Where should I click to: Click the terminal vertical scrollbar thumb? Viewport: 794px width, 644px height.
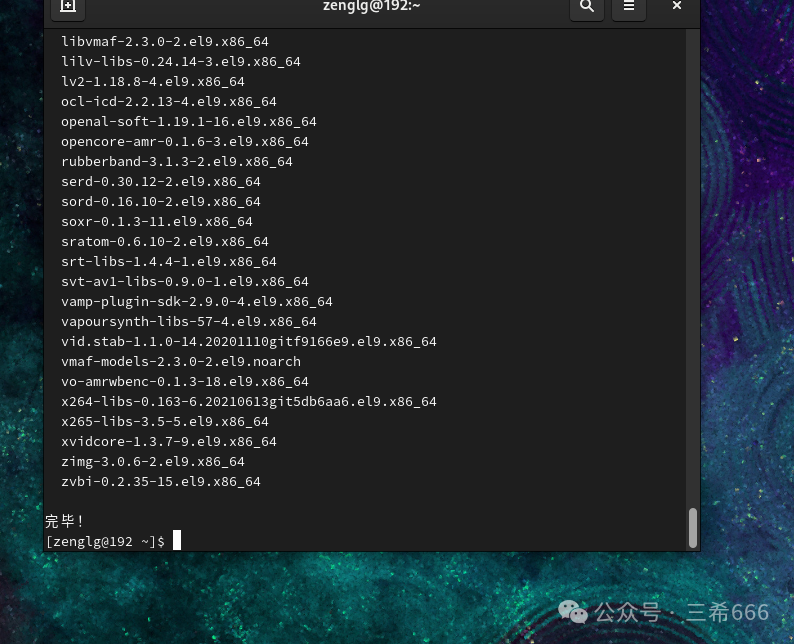point(692,527)
